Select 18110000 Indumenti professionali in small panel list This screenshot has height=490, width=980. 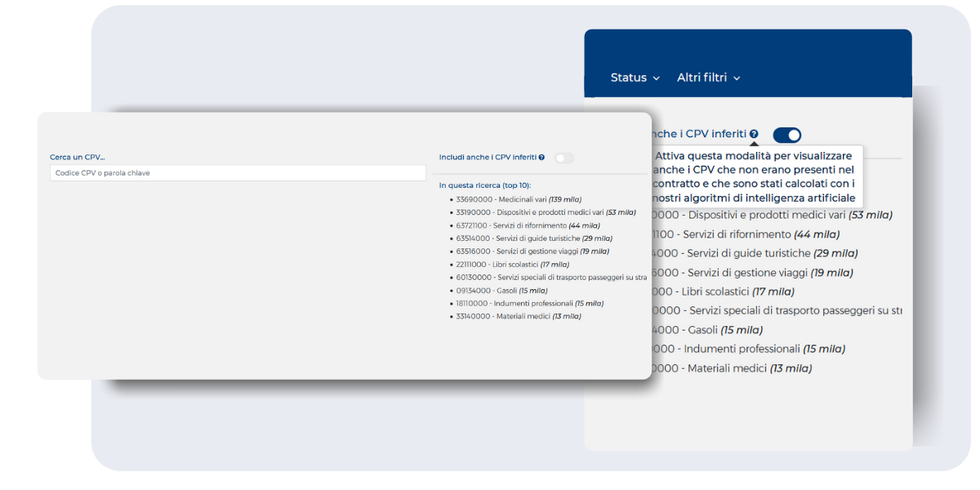(529, 304)
